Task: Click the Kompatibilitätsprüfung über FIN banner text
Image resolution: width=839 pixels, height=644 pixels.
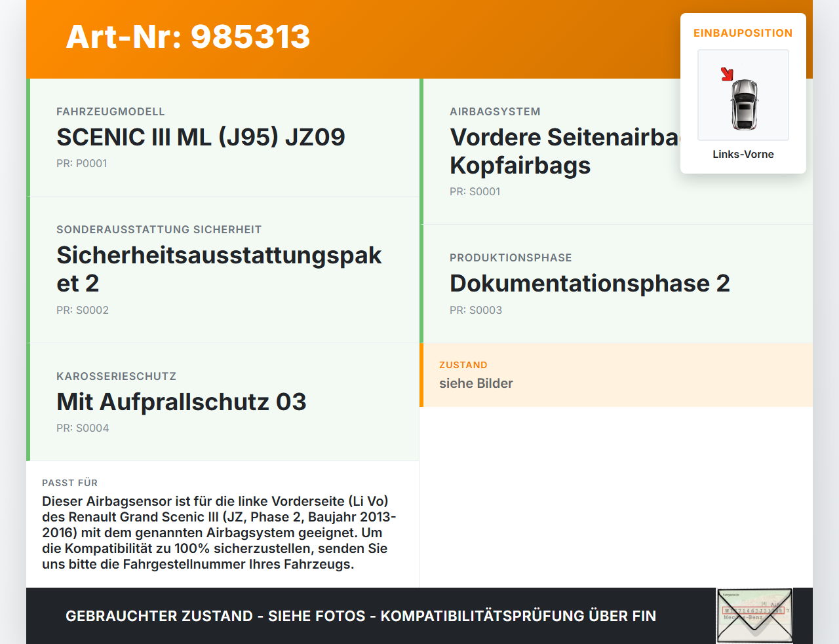Action: coord(361,616)
